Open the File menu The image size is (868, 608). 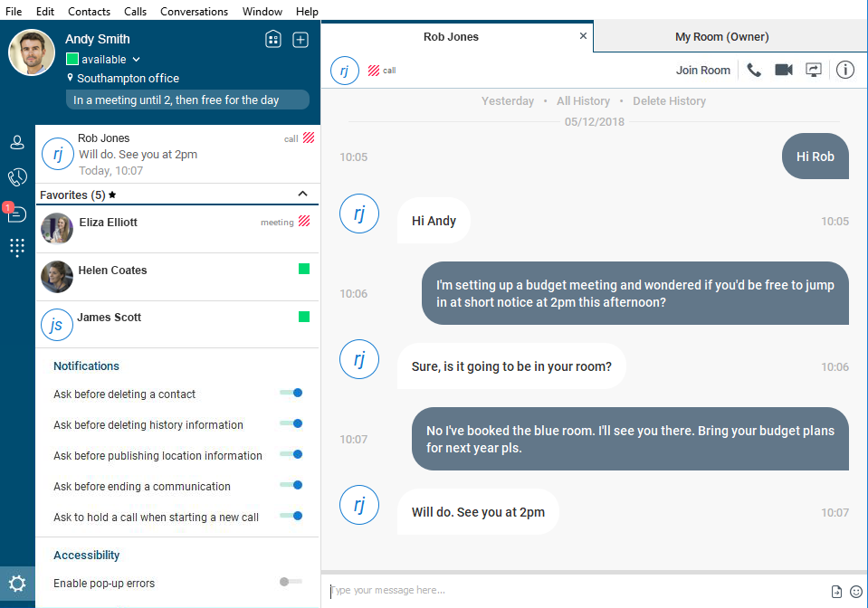point(14,11)
